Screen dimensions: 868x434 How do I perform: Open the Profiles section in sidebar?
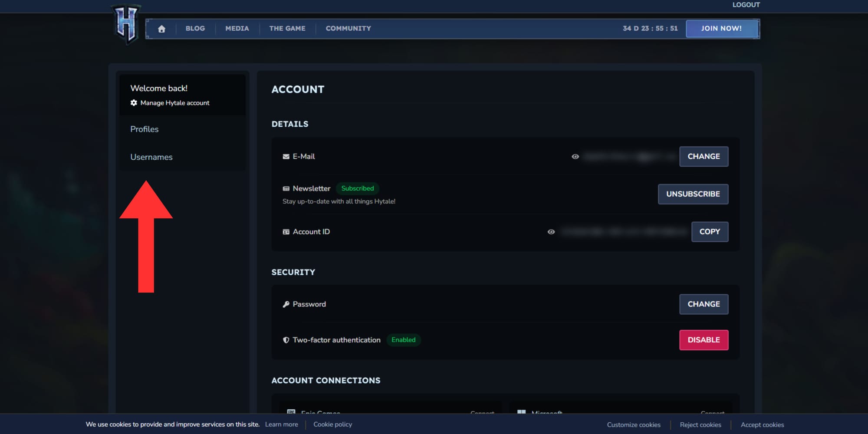click(145, 129)
